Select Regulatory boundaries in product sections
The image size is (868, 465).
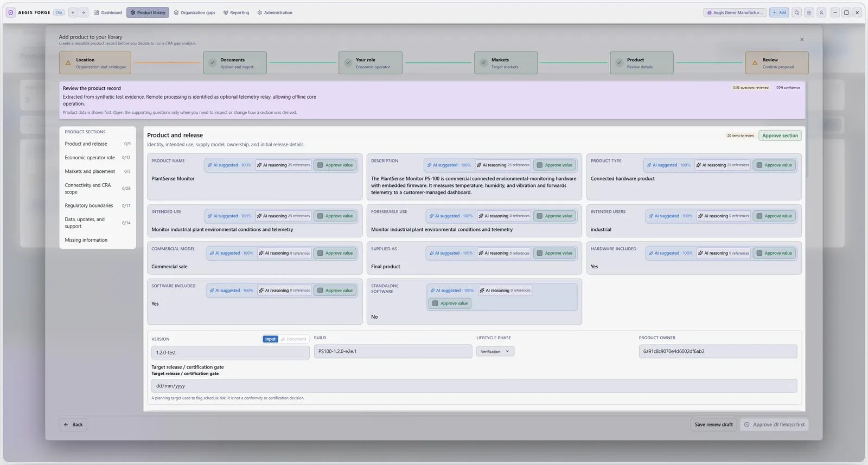98,206
